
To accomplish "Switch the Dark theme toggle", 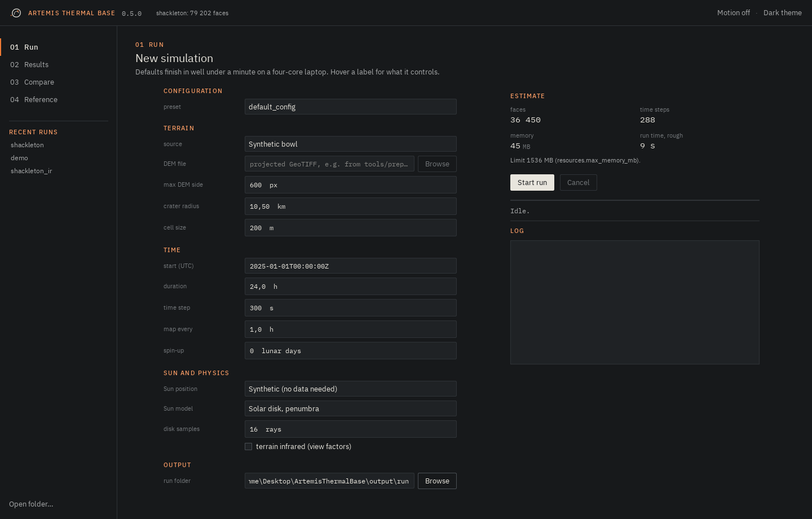I will tap(782, 13).
